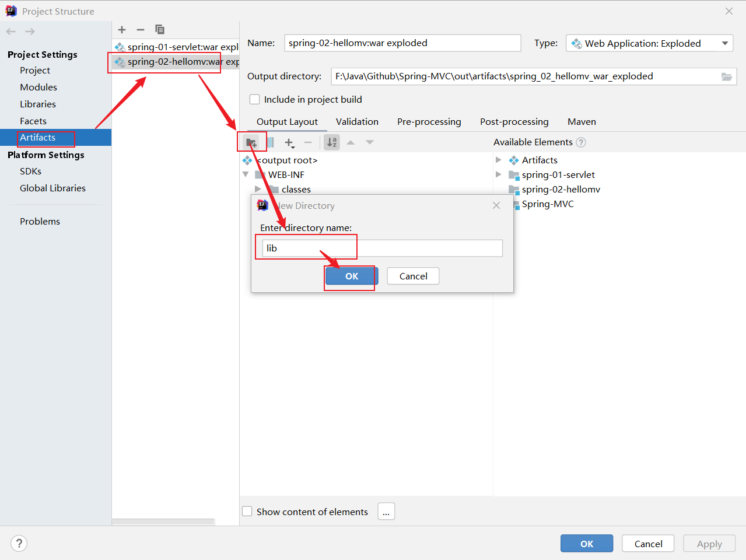Click the Sort Elements by Names icon
The height and width of the screenshot is (560, 746).
[x=332, y=142]
